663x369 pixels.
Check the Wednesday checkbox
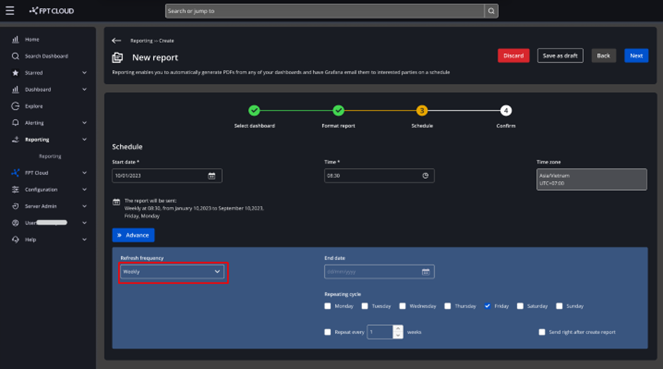click(403, 306)
